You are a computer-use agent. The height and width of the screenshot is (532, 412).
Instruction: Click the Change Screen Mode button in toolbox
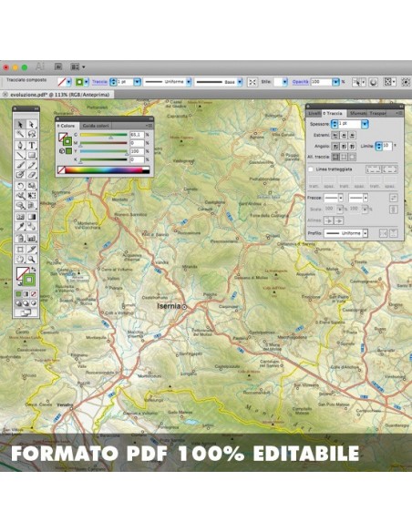pyautogui.click(x=26, y=312)
